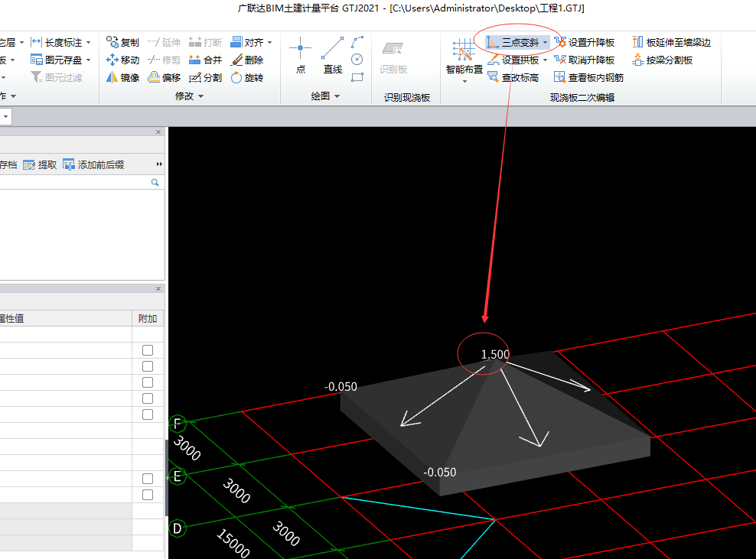Click the 识别板 recognize slab tool
The image size is (756, 559).
393,58
